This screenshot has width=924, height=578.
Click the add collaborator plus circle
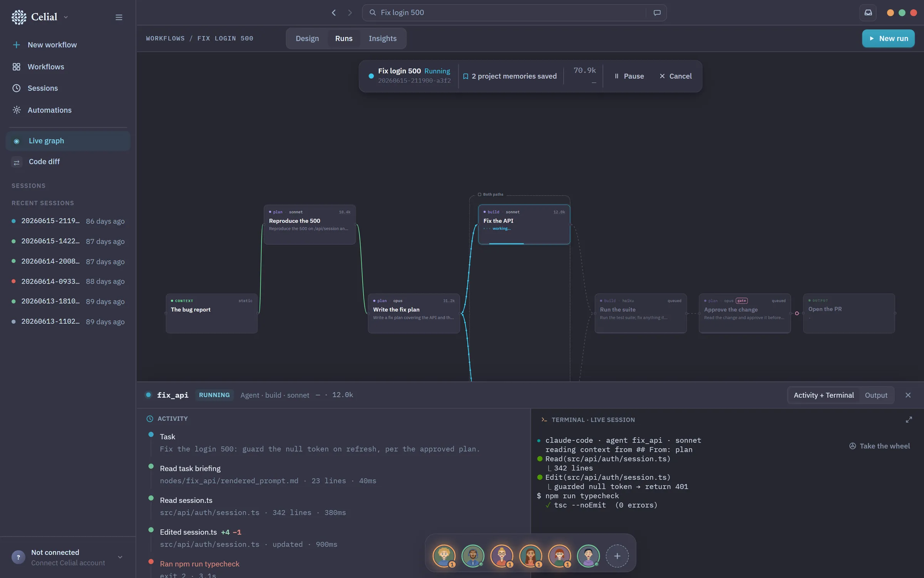(x=617, y=556)
